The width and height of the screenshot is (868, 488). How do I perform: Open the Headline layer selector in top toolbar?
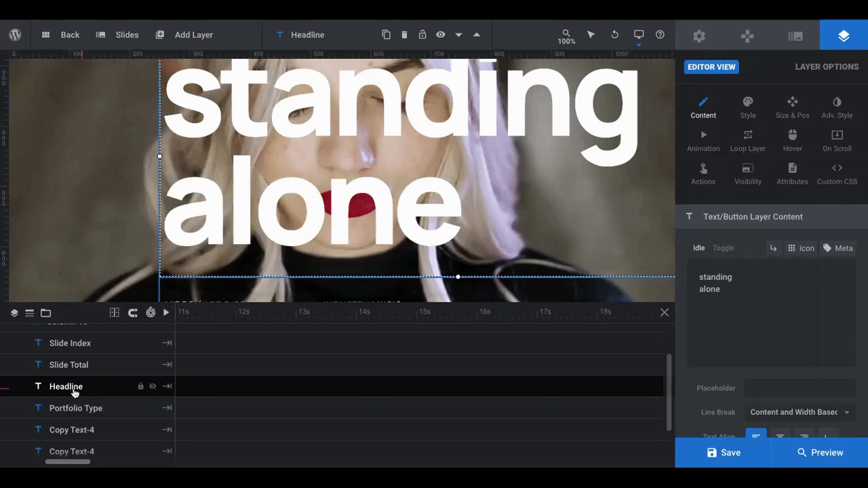pos(300,35)
